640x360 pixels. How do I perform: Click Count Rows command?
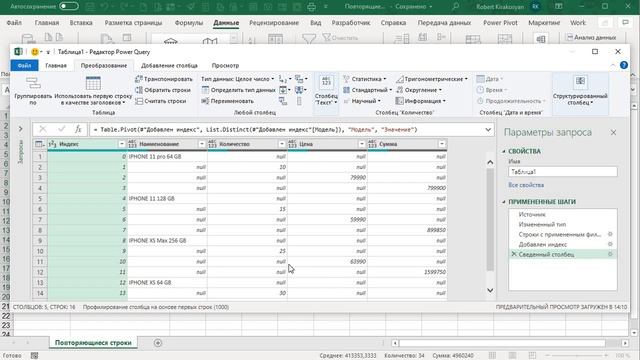(x=160, y=101)
